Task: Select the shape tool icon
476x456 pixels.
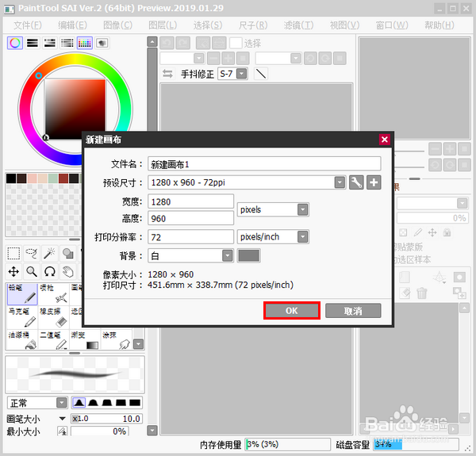Action: (x=67, y=253)
